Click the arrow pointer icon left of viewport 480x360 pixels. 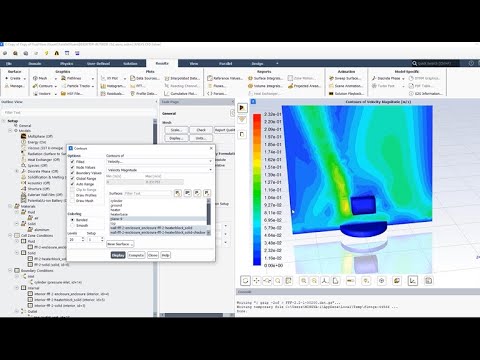[x=242, y=108]
